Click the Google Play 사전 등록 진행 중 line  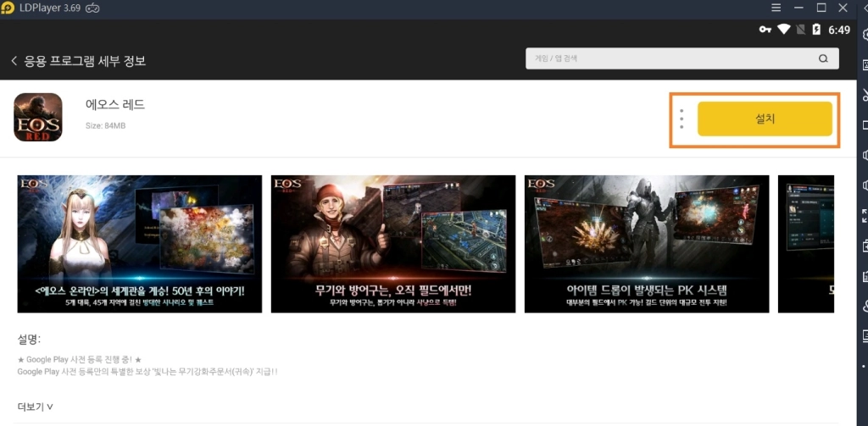point(80,360)
